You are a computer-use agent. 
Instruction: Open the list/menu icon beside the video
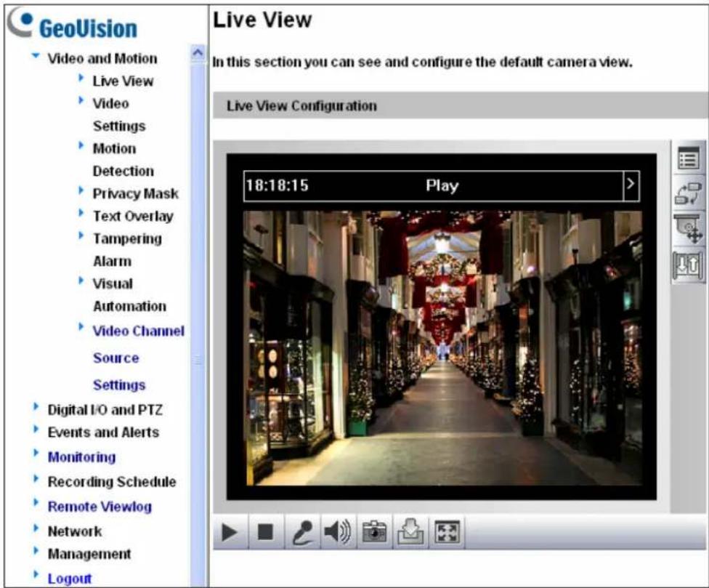pyautogui.click(x=688, y=158)
